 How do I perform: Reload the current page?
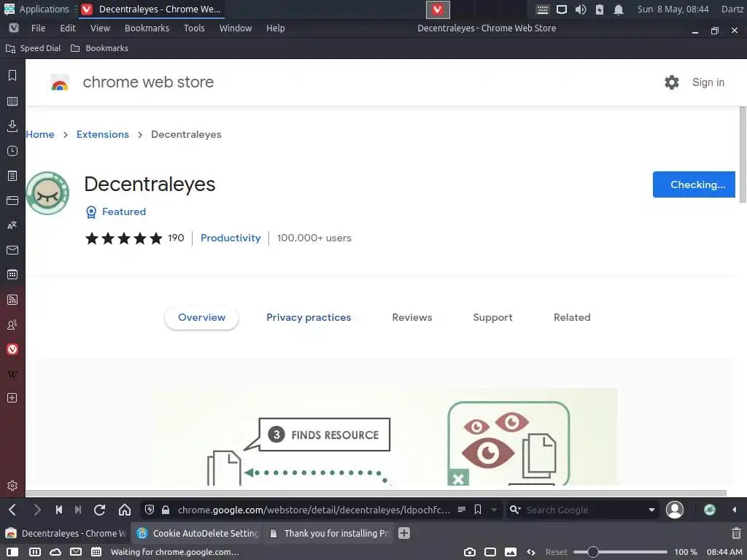pyautogui.click(x=99, y=510)
